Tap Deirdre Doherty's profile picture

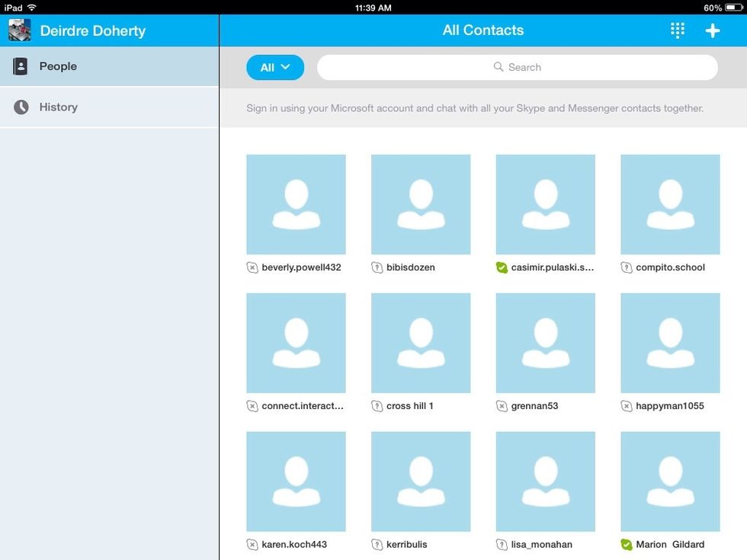tap(19, 30)
